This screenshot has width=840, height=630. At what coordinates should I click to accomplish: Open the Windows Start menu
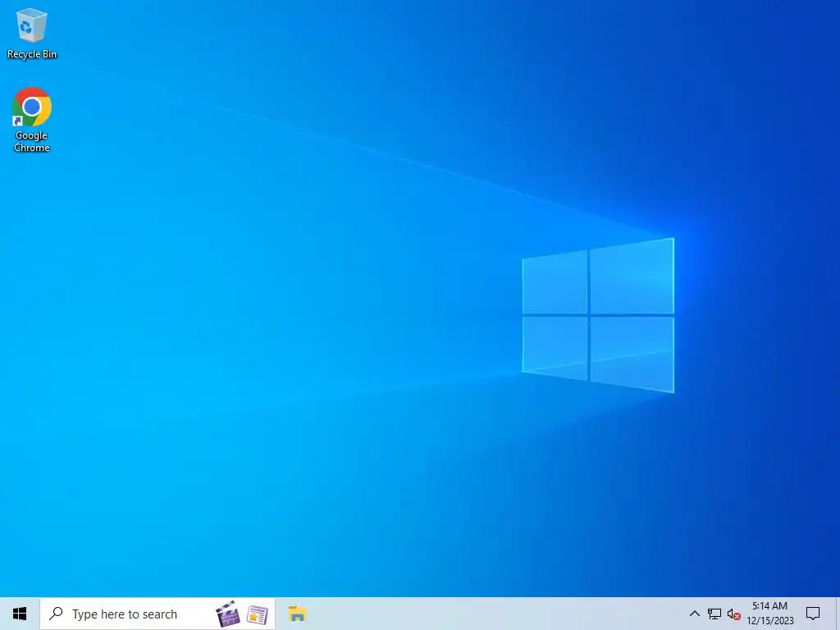20,614
